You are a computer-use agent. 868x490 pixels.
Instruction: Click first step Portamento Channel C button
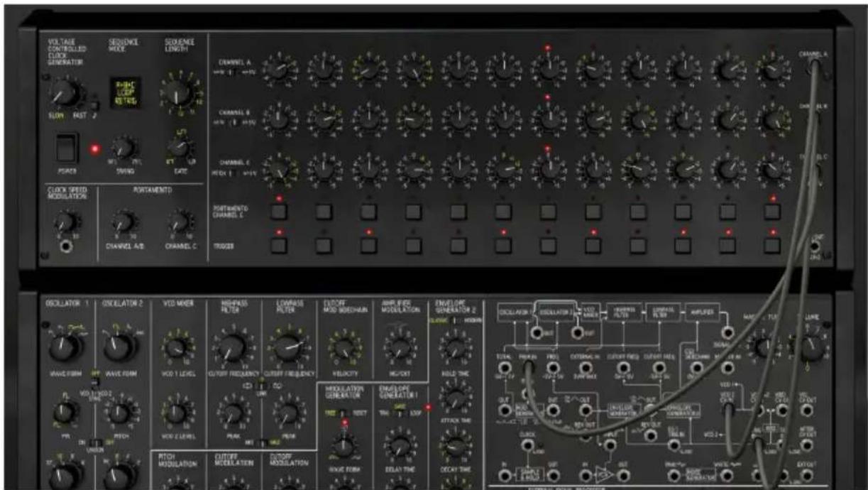click(x=278, y=211)
